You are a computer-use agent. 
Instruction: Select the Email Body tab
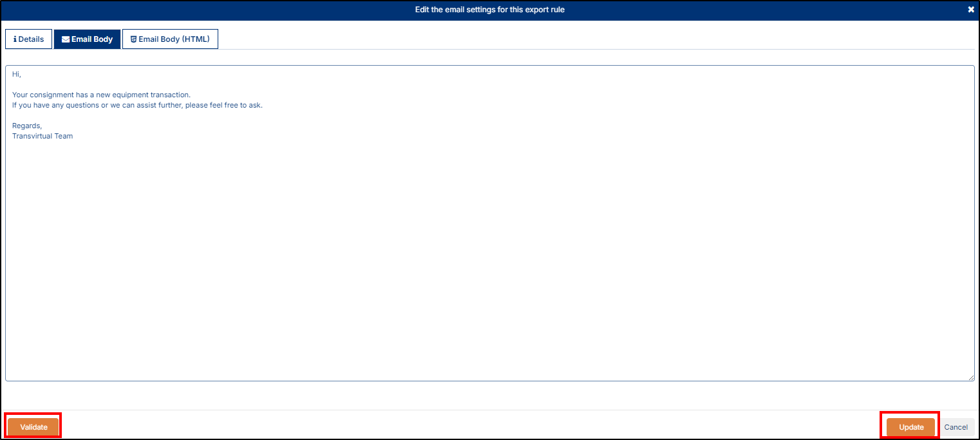pos(87,39)
